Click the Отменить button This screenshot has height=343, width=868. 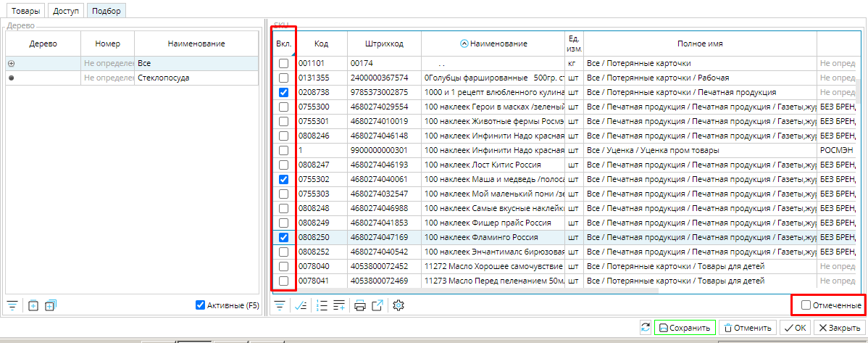click(x=748, y=328)
